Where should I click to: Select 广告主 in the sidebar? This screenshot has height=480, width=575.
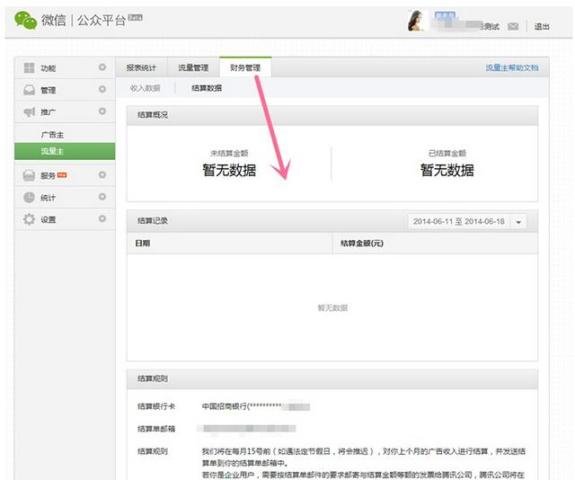pyautogui.click(x=52, y=135)
